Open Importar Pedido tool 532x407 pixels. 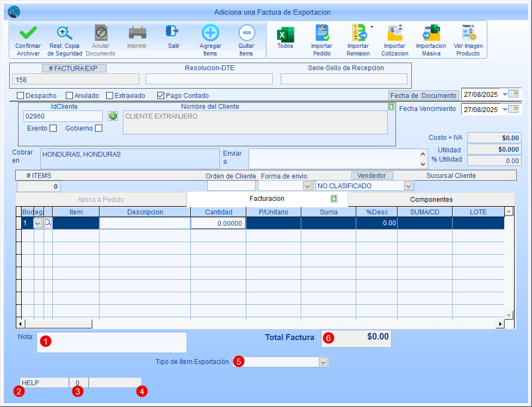pos(321,34)
